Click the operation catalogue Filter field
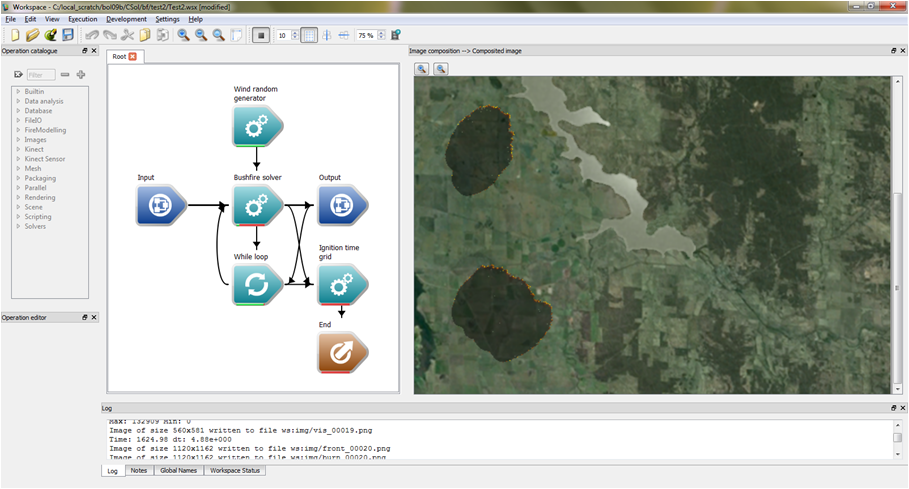The image size is (909, 489). (40, 75)
